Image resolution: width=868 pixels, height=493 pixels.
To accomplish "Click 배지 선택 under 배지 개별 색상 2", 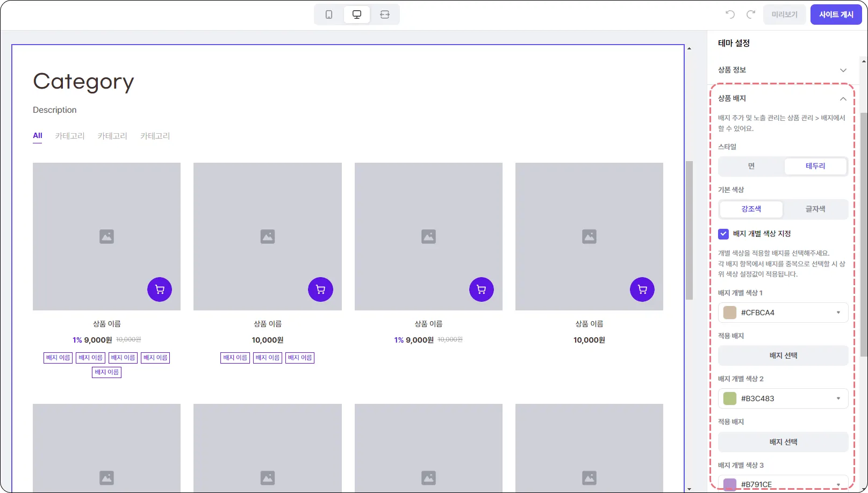I will click(x=783, y=442).
